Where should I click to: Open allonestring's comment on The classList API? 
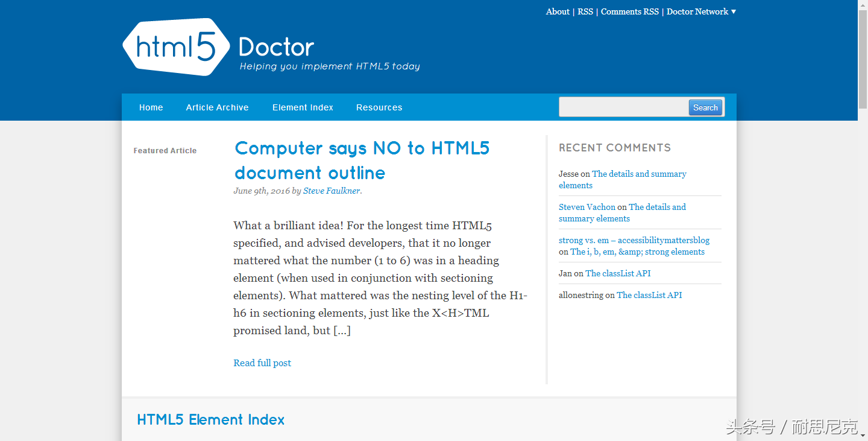649,295
